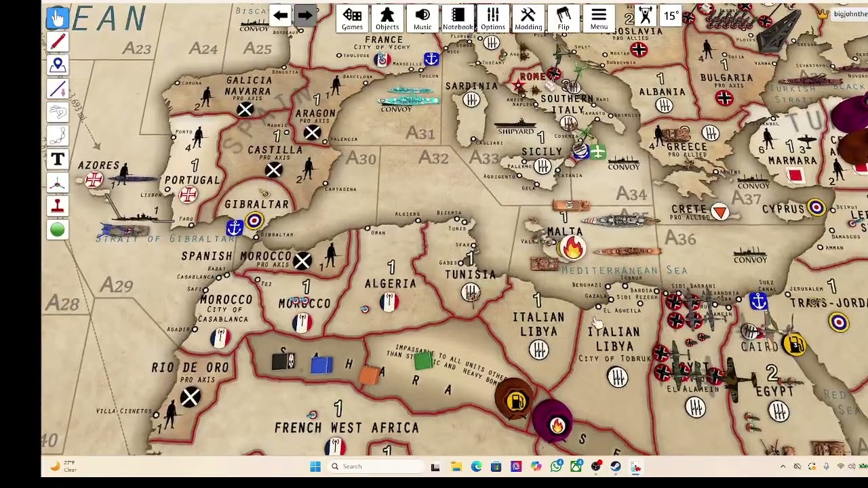Click the yellow fuel token near Cairo
This screenshot has width=868, height=488.
coord(794,345)
